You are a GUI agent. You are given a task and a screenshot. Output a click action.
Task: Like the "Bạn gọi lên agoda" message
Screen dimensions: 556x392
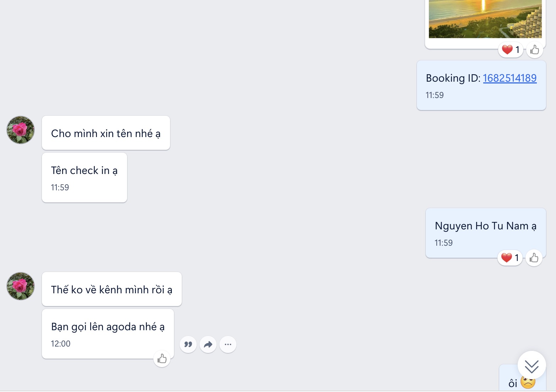162,359
